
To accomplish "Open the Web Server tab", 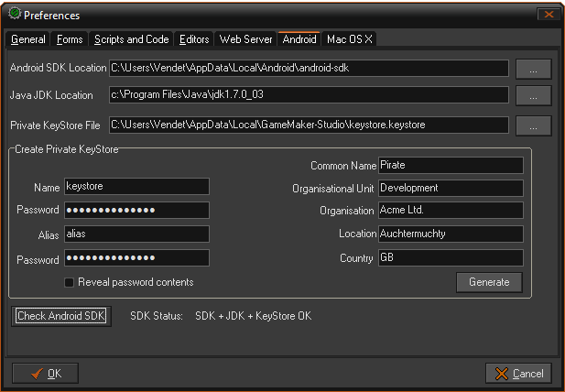I will (245, 39).
